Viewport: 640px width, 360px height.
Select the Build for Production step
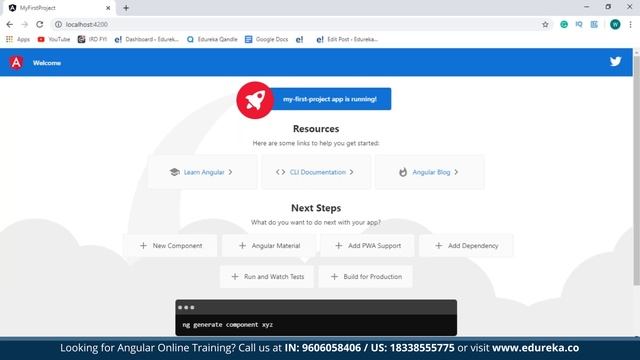tap(366, 277)
